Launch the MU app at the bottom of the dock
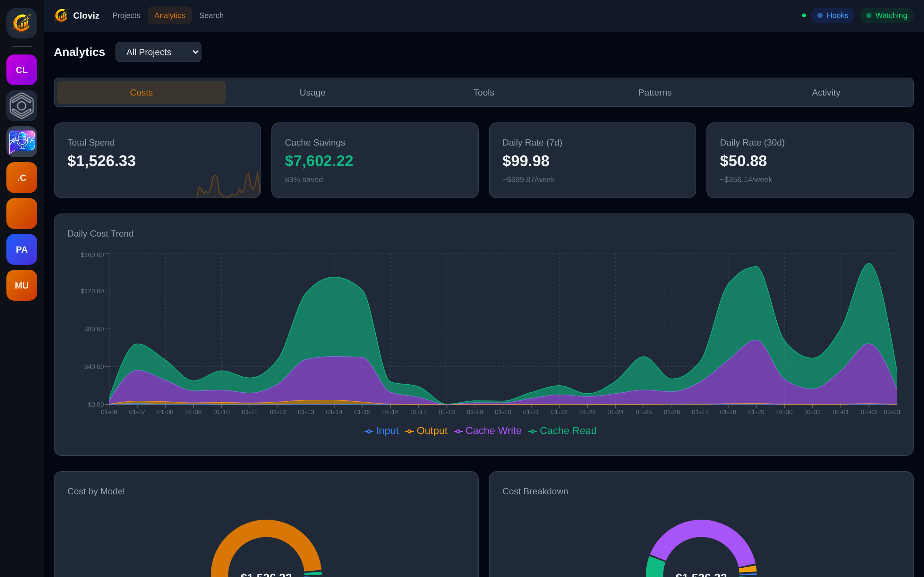Screen dimensions: 924x577 (22, 285)
